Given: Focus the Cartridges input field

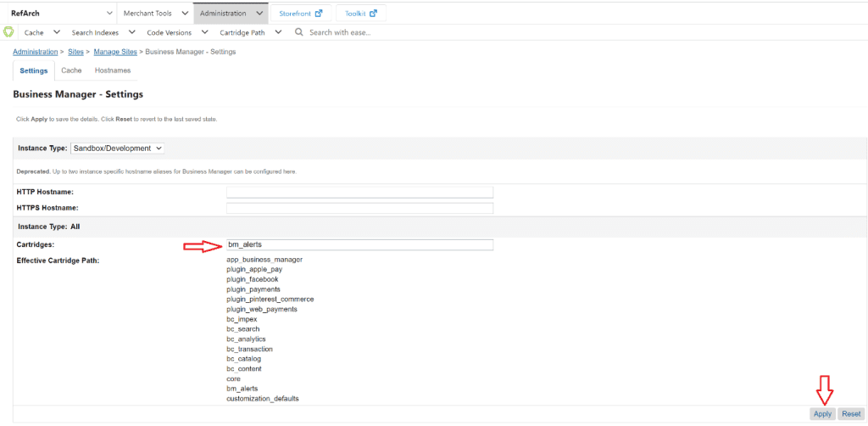Looking at the screenshot, I should point(359,244).
